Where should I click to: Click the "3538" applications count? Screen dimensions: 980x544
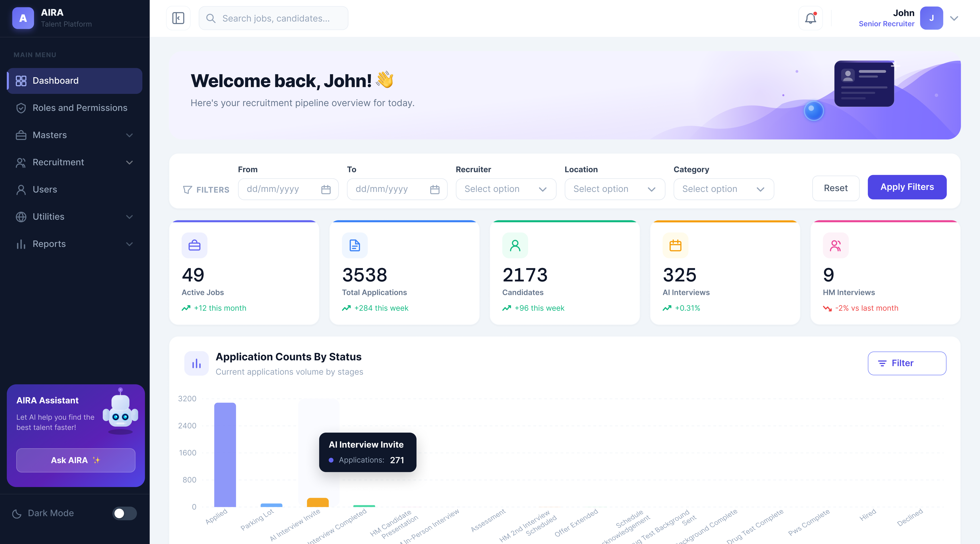point(364,275)
